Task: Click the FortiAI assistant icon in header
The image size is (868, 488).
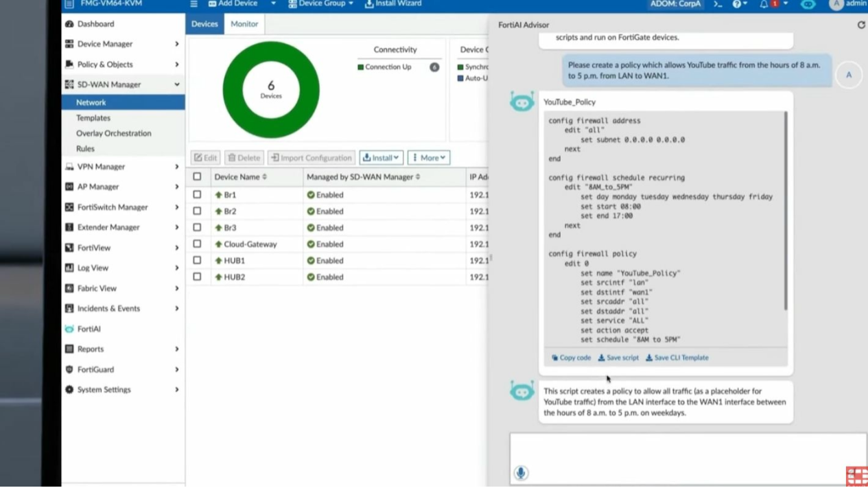Action: (x=808, y=4)
